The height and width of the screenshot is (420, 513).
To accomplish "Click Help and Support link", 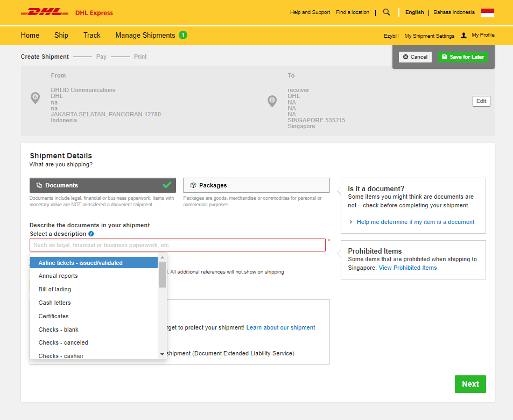I will point(310,12).
